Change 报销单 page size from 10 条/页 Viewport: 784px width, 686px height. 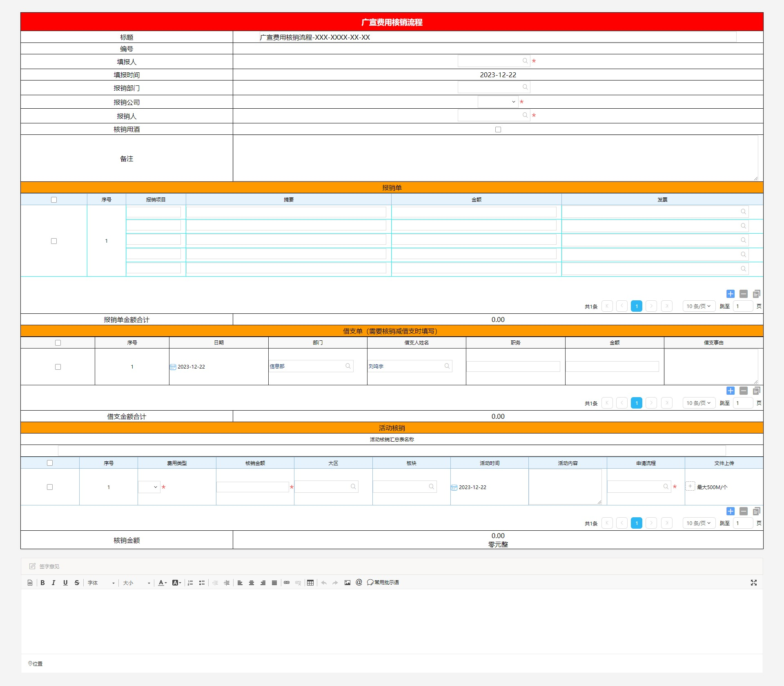(699, 306)
